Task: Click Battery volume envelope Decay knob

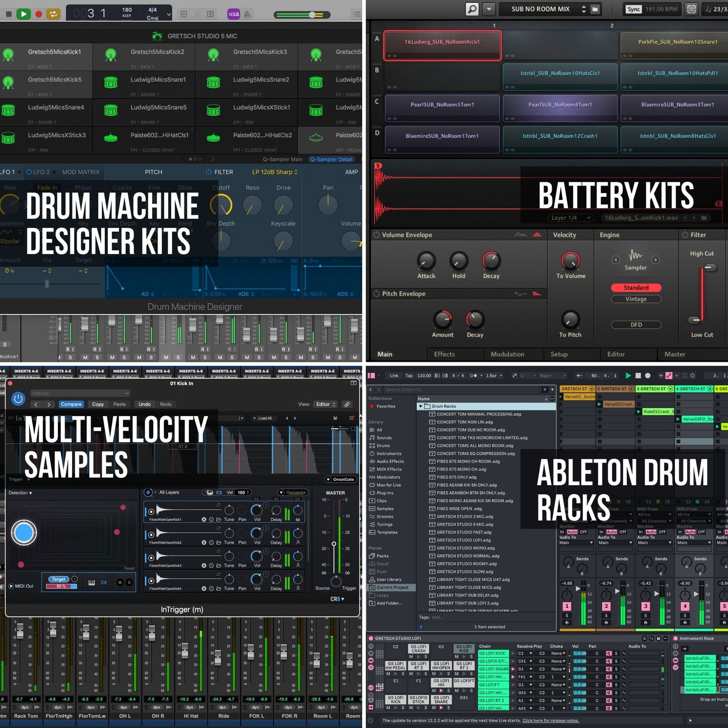Action: (491, 260)
